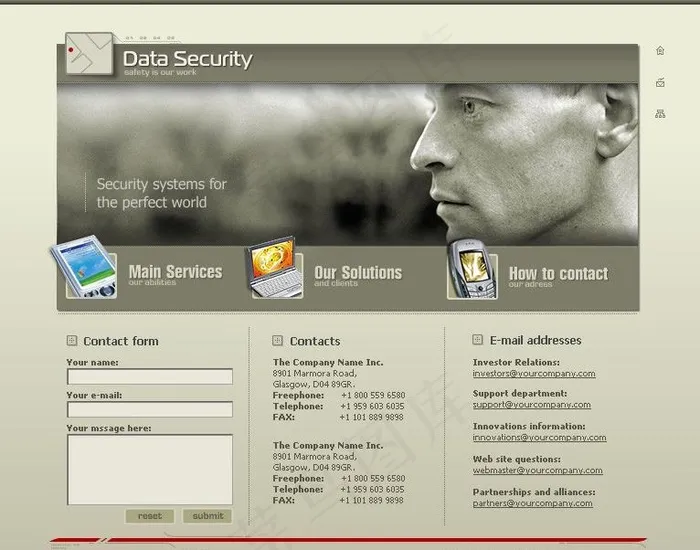
Task: Click inside the message text area
Action: click(x=149, y=469)
